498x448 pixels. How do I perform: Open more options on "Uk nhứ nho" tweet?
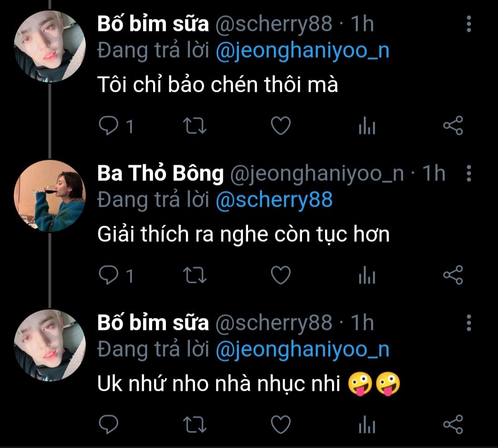tap(468, 323)
